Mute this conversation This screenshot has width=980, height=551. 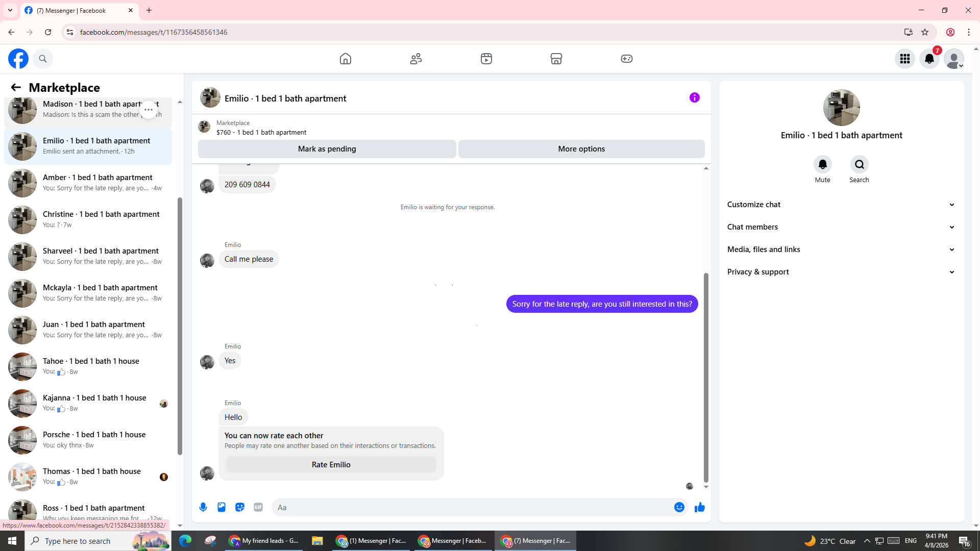coord(822,165)
